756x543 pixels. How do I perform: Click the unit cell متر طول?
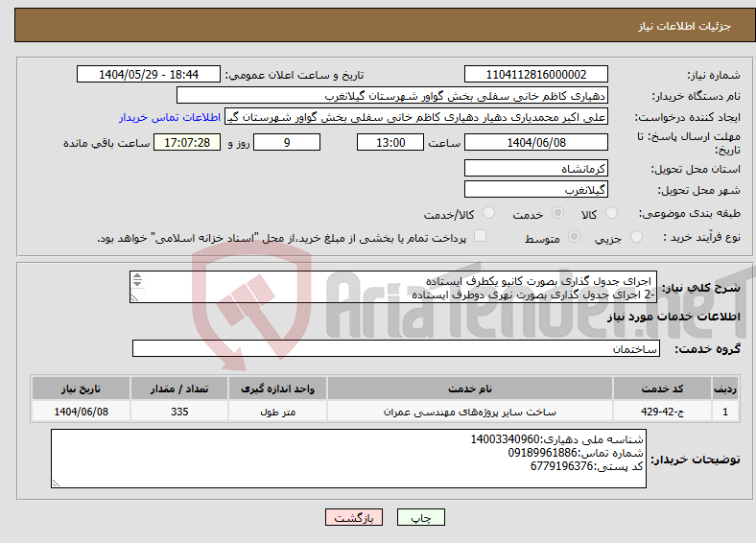[277, 412]
